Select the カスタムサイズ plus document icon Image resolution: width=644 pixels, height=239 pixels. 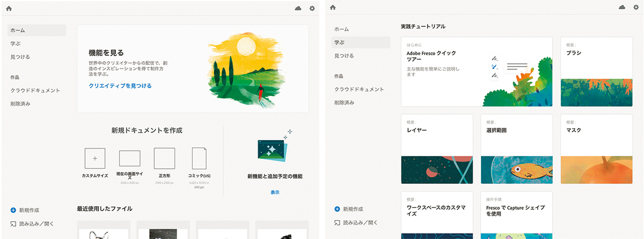click(95, 158)
